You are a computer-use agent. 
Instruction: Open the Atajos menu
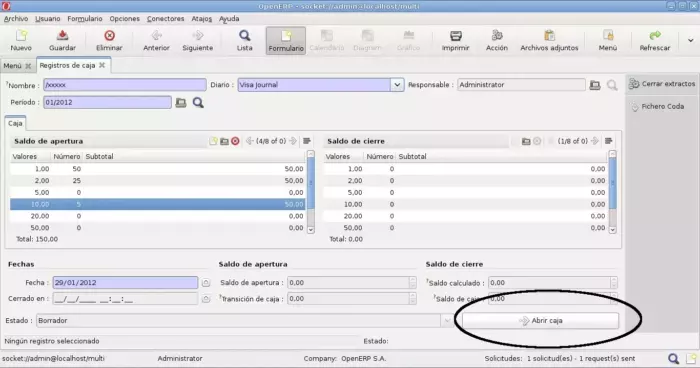pyautogui.click(x=202, y=19)
